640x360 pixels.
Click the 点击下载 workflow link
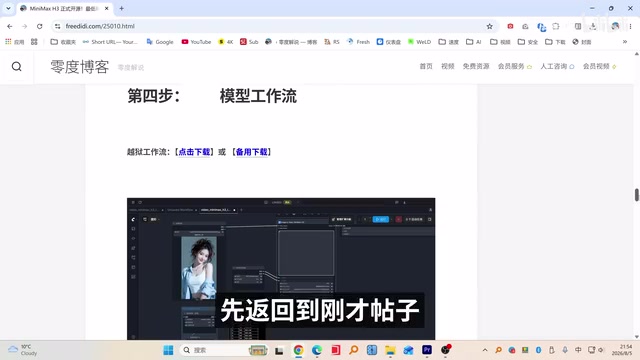[x=194, y=152]
